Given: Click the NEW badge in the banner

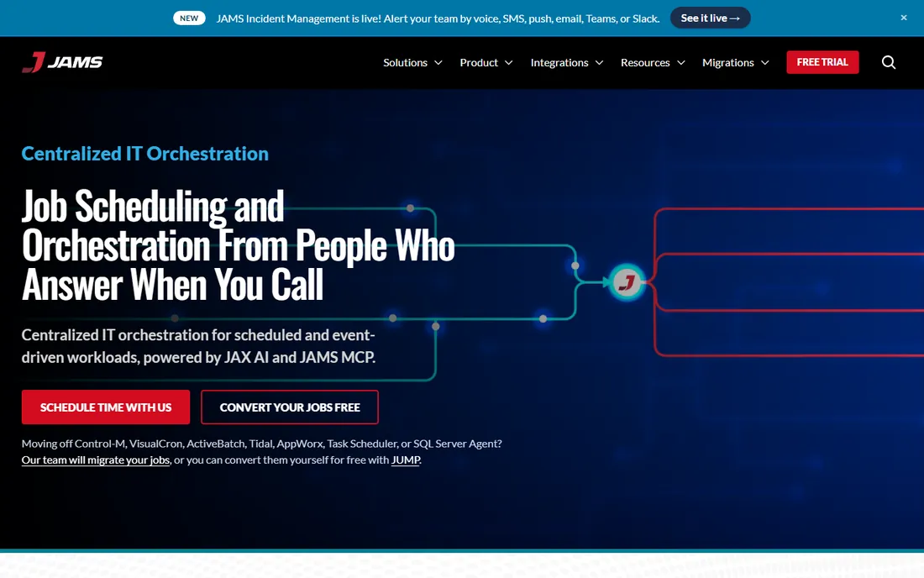Looking at the screenshot, I should tap(189, 18).
